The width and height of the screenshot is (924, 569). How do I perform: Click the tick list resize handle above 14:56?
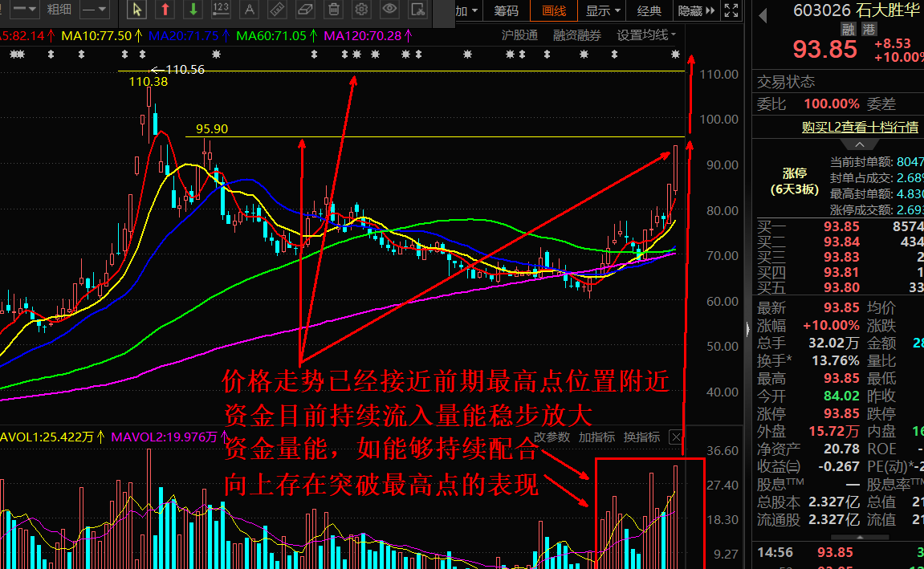(860, 537)
